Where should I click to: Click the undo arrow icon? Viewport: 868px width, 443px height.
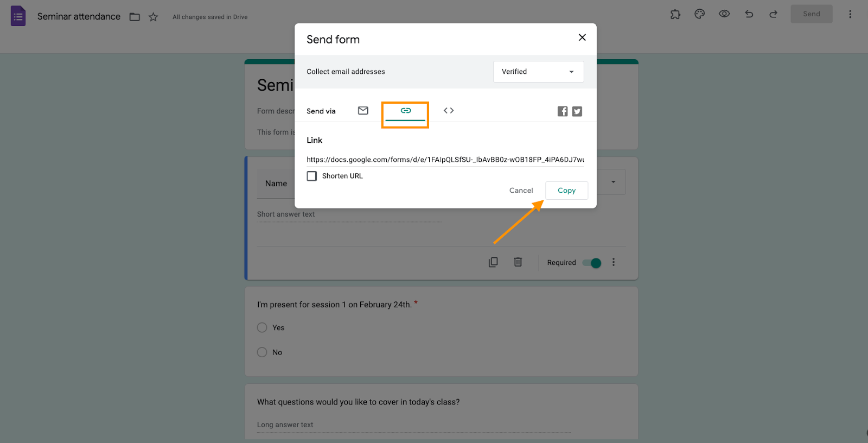(749, 14)
